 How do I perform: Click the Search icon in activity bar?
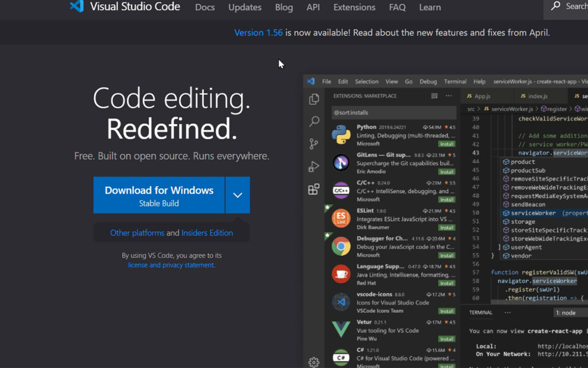point(314,121)
